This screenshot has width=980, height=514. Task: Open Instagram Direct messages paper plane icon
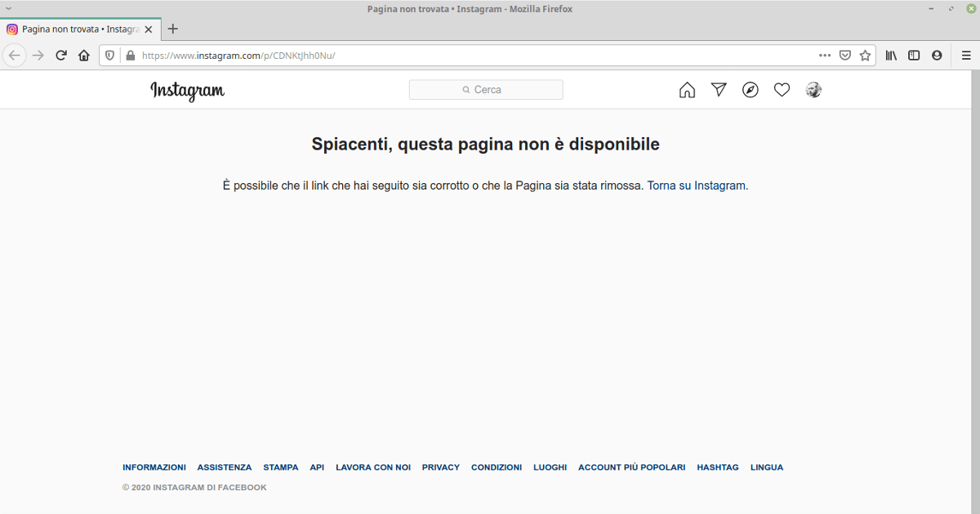(x=719, y=90)
